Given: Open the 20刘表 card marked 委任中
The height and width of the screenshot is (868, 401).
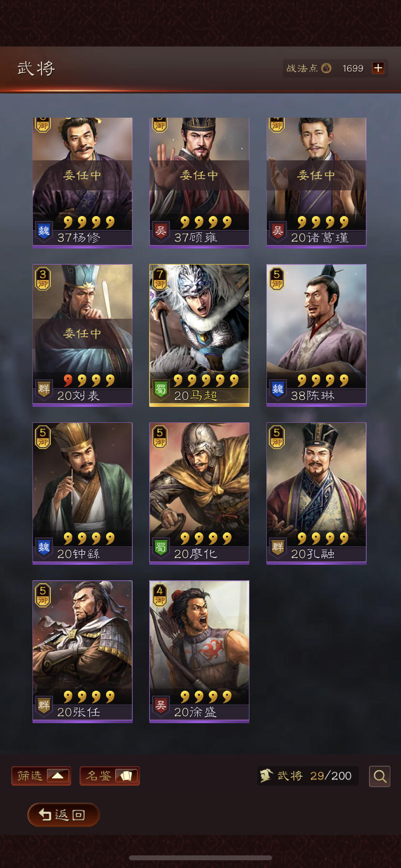Looking at the screenshot, I should 82,334.
